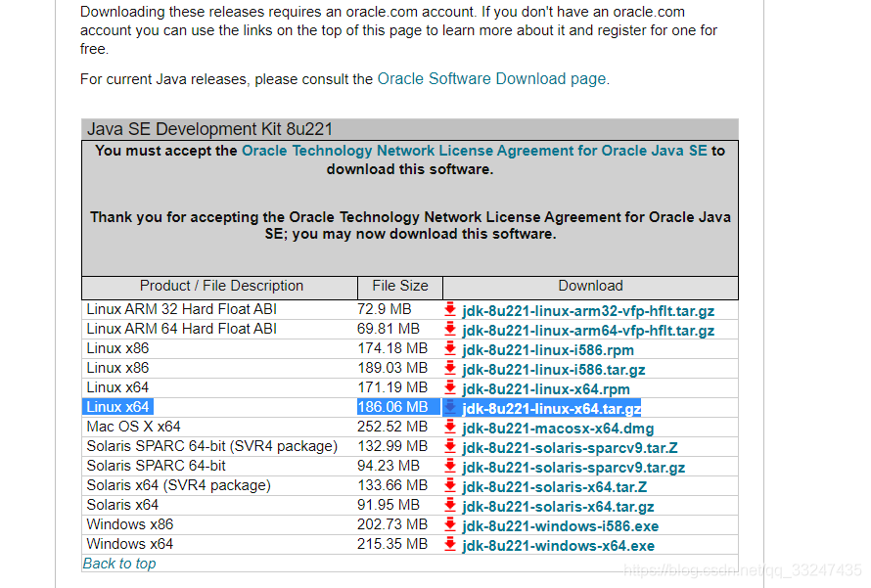
Task: Click the Mac OS X x64 row description
Action: pos(133,427)
